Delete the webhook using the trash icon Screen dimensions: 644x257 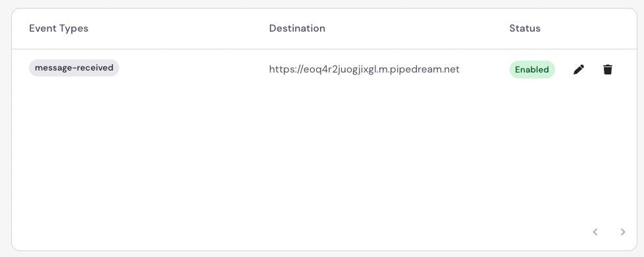click(607, 69)
